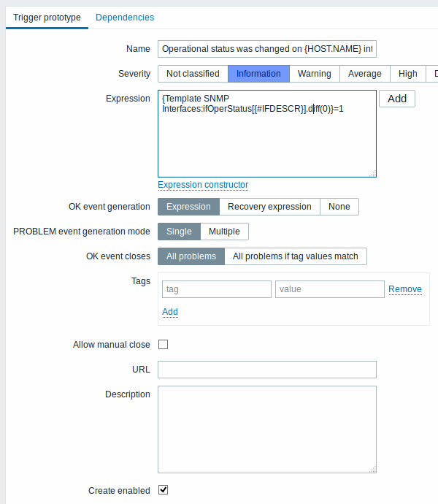Image resolution: width=438 pixels, height=504 pixels.
Task: Choose All problems if tag values match
Action: (x=296, y=256)
